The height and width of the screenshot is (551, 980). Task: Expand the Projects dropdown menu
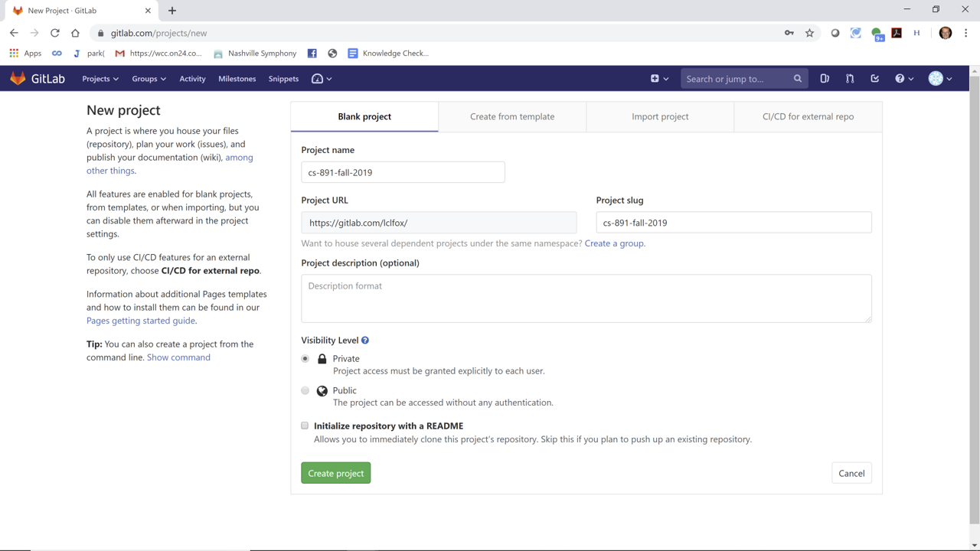[x=100, y=79]
